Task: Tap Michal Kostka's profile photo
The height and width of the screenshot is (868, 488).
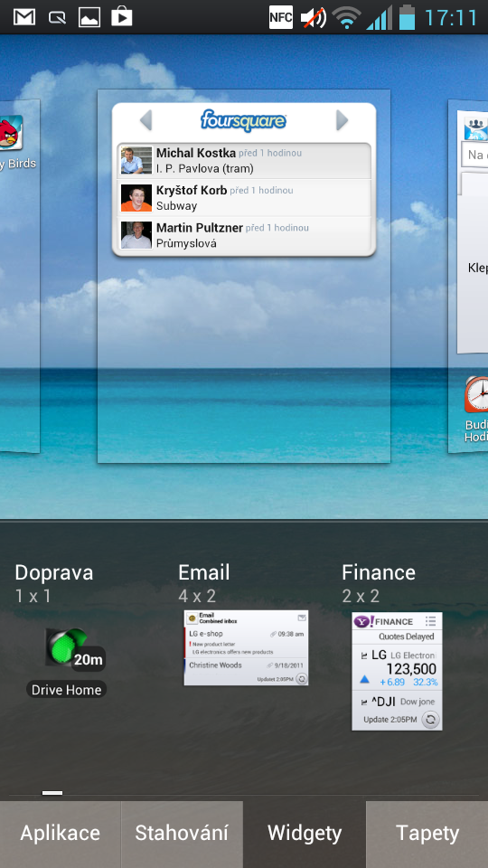Action: point(136,161)
